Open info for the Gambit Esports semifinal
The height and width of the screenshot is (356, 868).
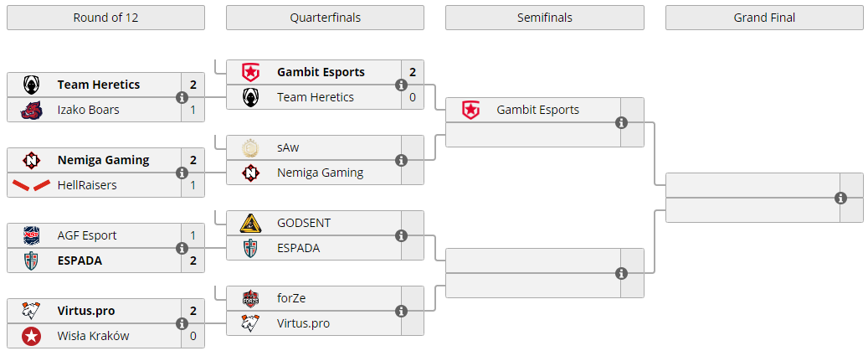click(x=621, y=122)
